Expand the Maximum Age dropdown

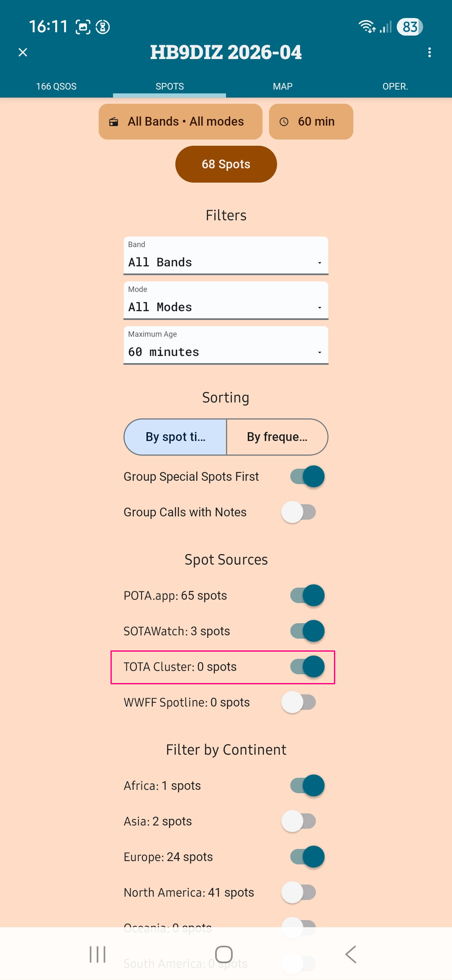tap(226, 346)
